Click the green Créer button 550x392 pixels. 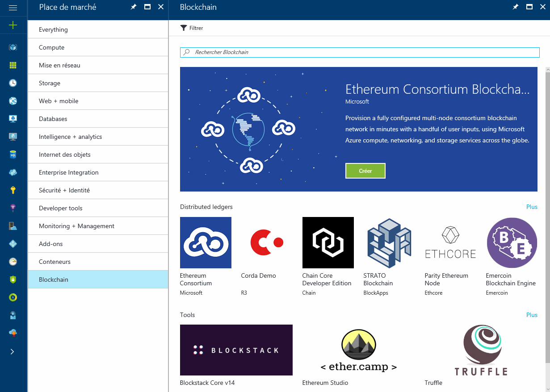[x=365, y=171]
